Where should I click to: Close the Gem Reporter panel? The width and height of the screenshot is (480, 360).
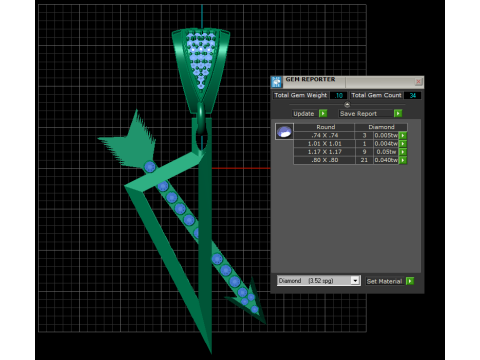click(x=419, y=81)
